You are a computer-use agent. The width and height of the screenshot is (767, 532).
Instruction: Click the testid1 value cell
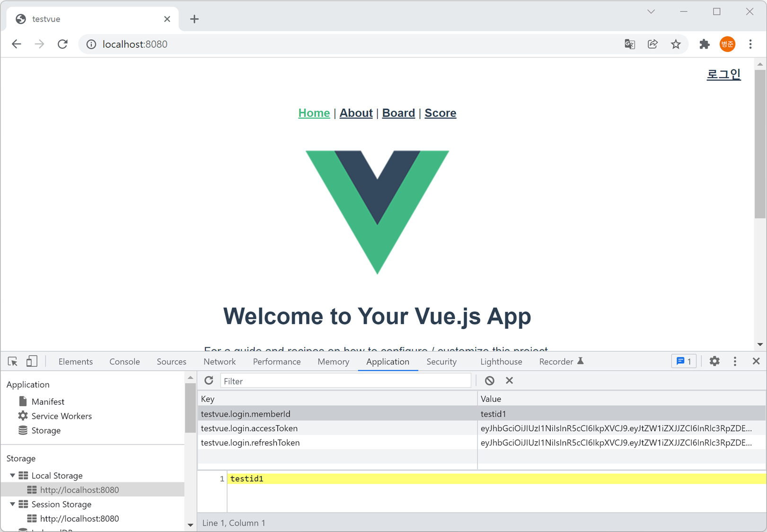(x=622, y=414)
